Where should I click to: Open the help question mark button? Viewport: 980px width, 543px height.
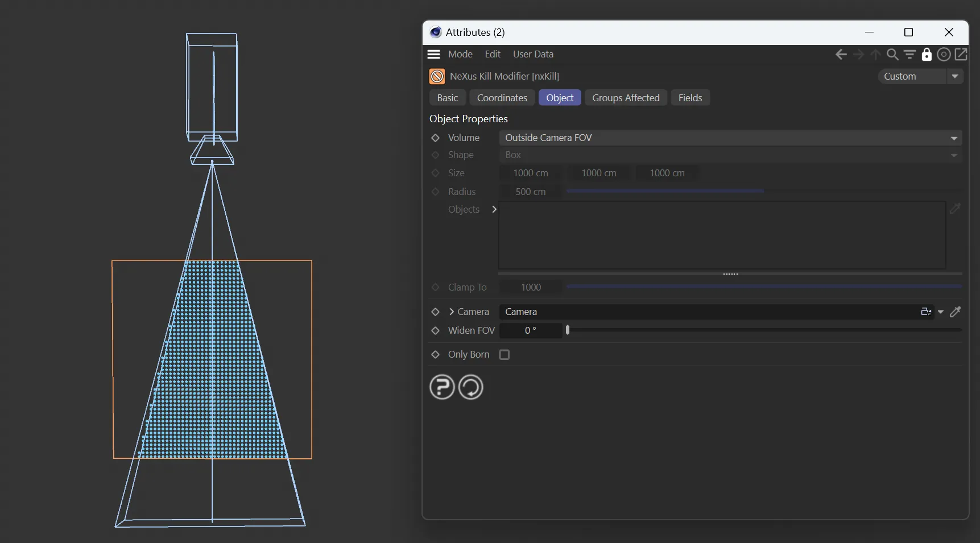point(442,387)
